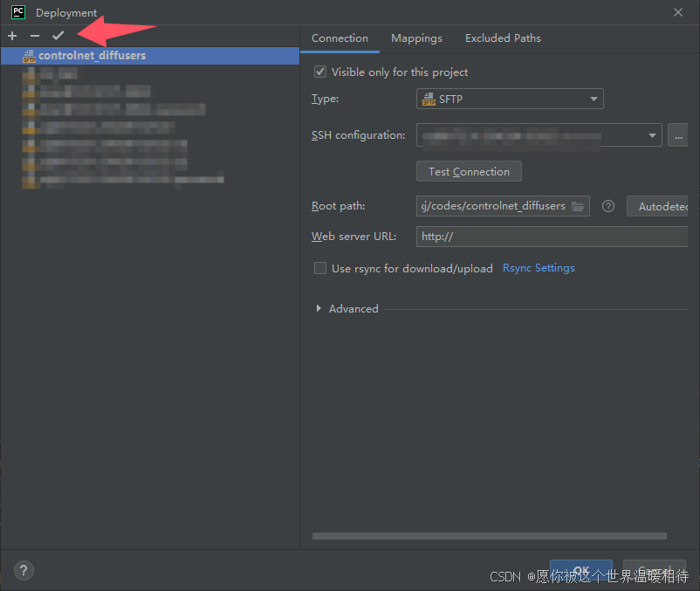Viewport: 700px width, 591px height.
Task: Add a new deployment server
Action: click(12, 36)
